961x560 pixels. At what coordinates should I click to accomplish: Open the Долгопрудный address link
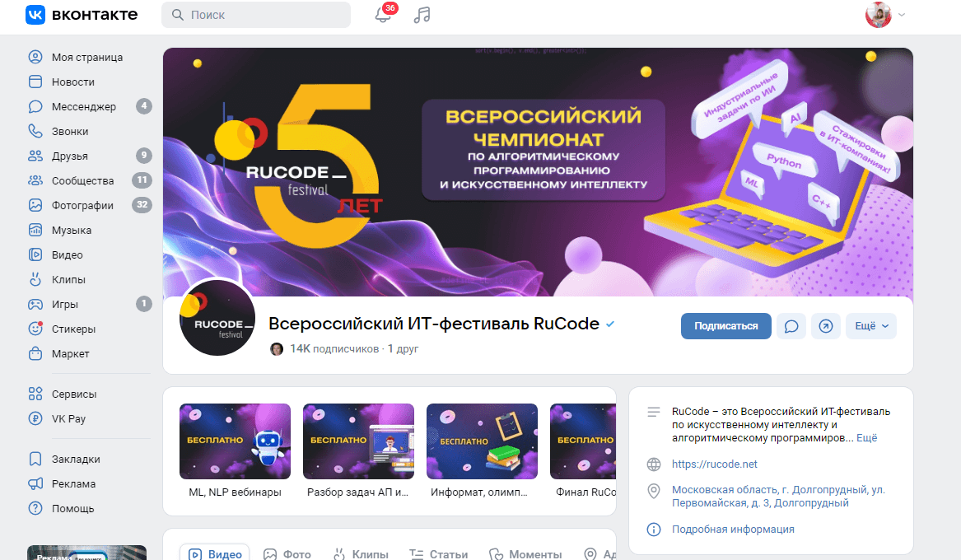coord(778,497)
